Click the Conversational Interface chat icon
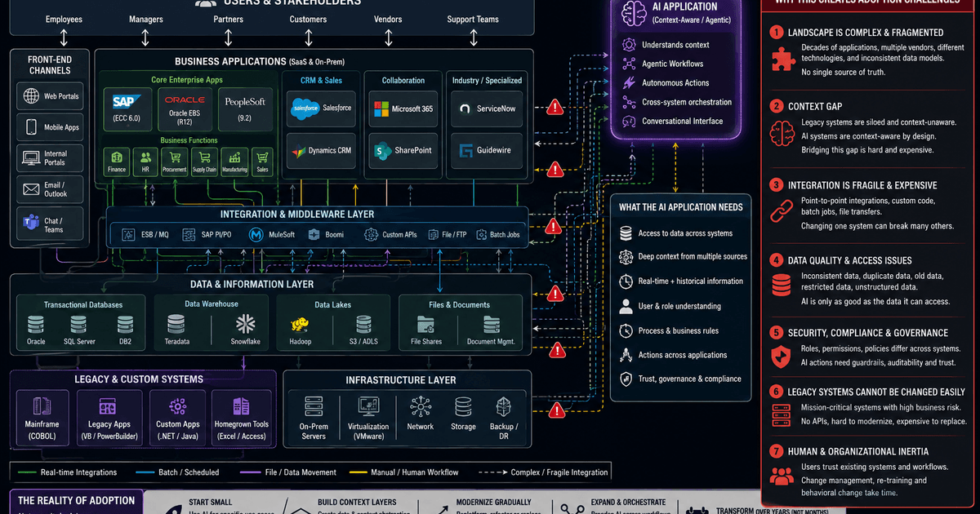Screen dimensions: 980x514 628,121
